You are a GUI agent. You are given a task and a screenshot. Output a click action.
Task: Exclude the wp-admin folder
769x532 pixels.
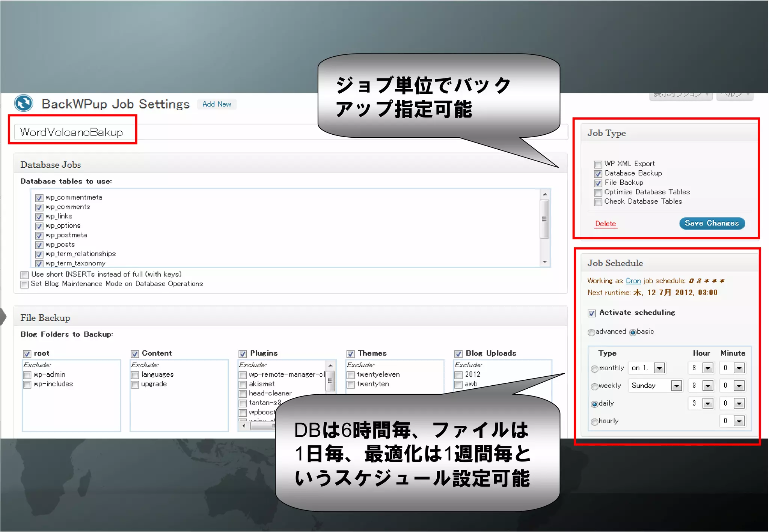27,375
